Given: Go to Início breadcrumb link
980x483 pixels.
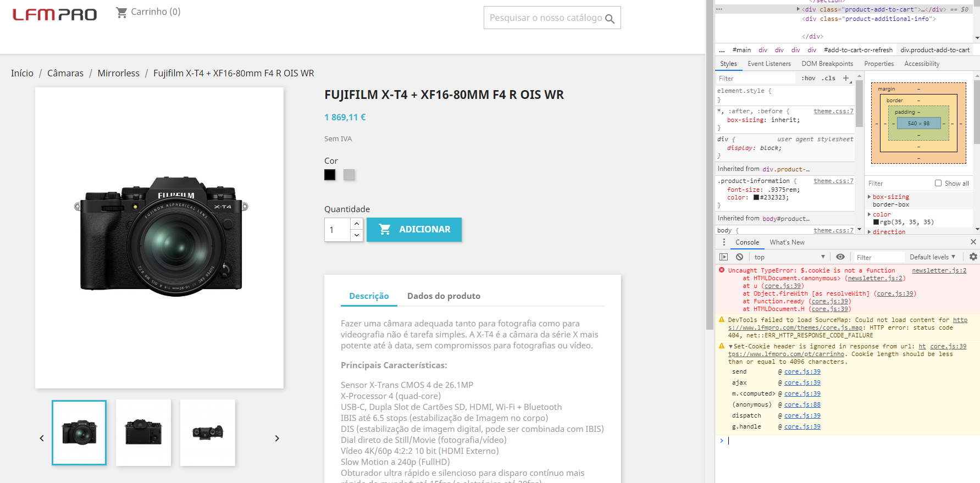Looking at the screenshot, I should [22, 73].
